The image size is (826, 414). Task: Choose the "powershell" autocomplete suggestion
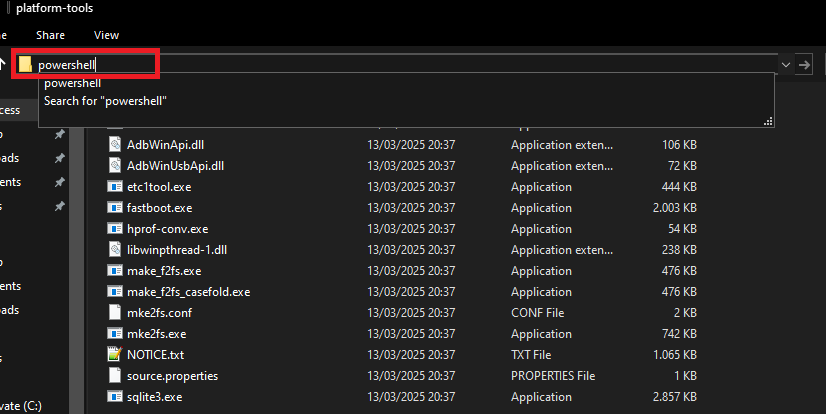(x=72, y=84)
